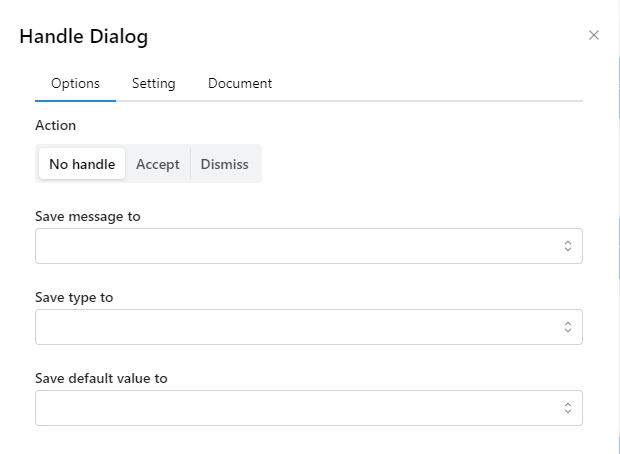Switch to the Options tab

pos(75,84)
